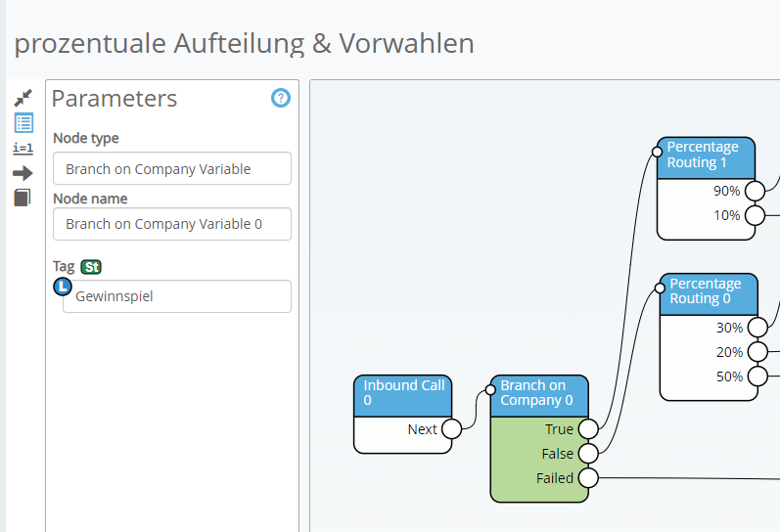Click the right arrow sidebar icon
The height and width of the screenshot is (532, 780).
pos(23,173)
